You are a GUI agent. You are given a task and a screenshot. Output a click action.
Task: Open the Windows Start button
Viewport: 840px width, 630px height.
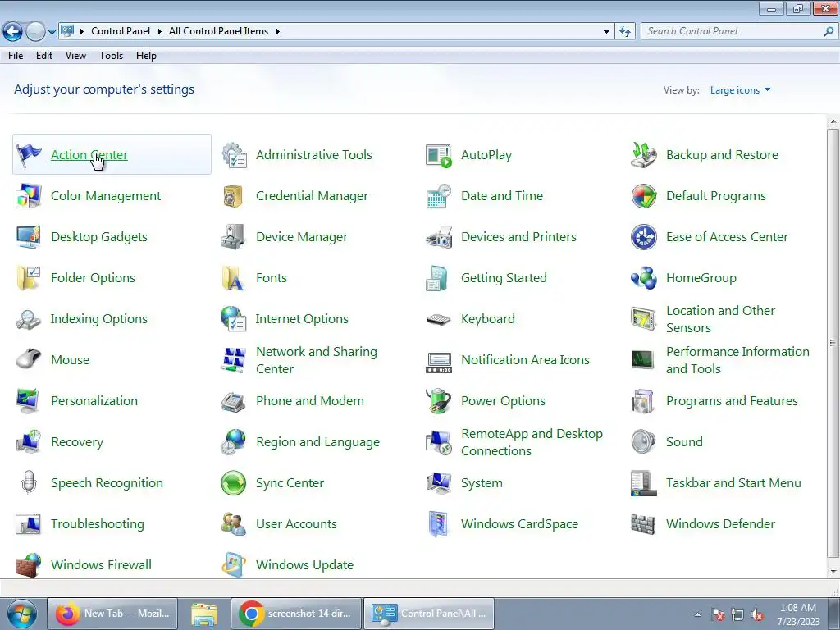(21, 614)
